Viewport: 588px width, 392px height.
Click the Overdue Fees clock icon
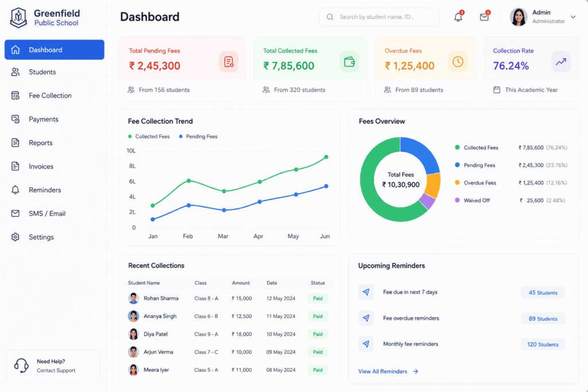pos(458,61)
